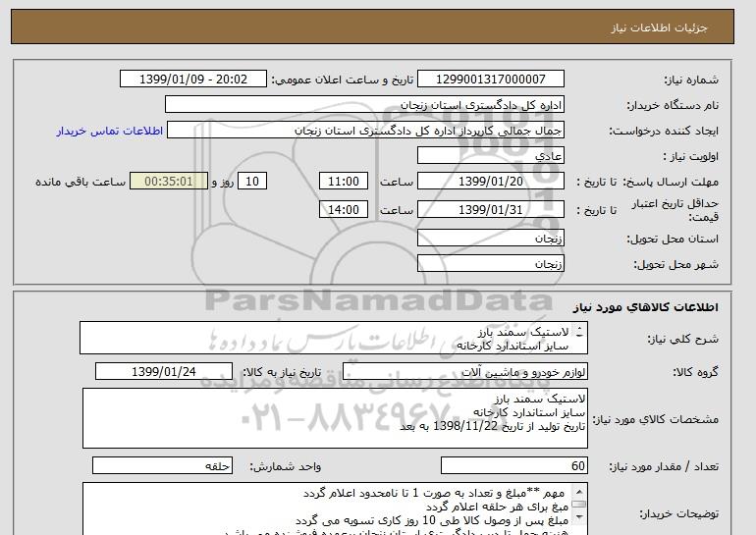Screen dimensions: 756x535
Task: Click the label مهلت ارسال پاسخ
Action: coord(671,182)
